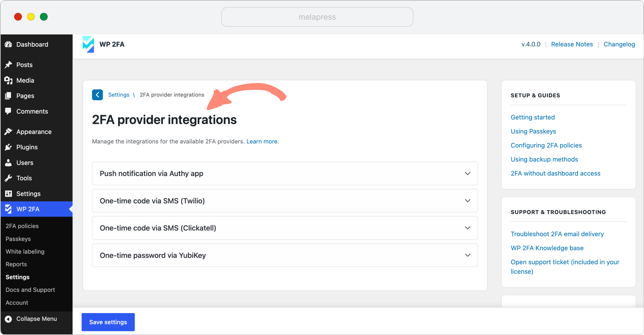
Task: Click the Tools wrench icon
Action: click(x=8, y=178)
